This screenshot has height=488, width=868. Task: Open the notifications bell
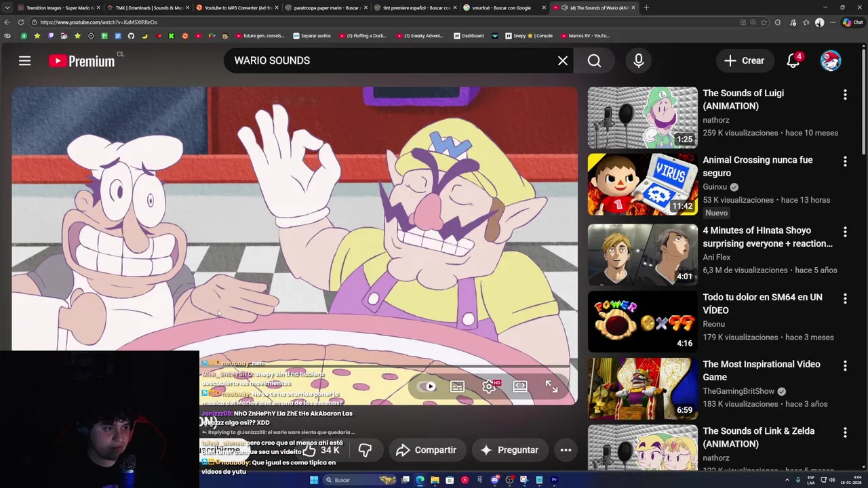point(793,61)
